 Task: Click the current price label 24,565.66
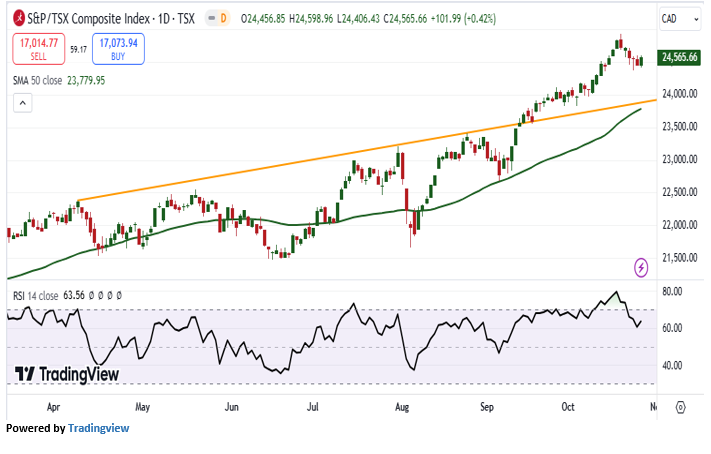click(x=679, y=58)
